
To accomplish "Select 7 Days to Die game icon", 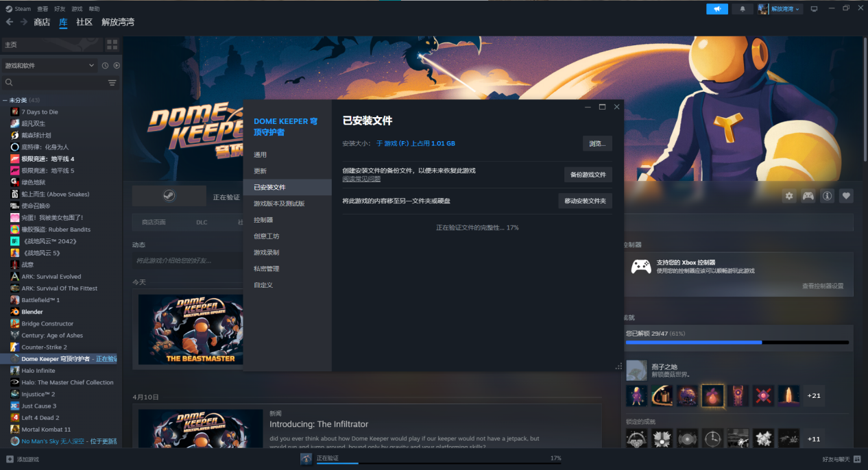I will pyautogui.click(x=14, y=112).
